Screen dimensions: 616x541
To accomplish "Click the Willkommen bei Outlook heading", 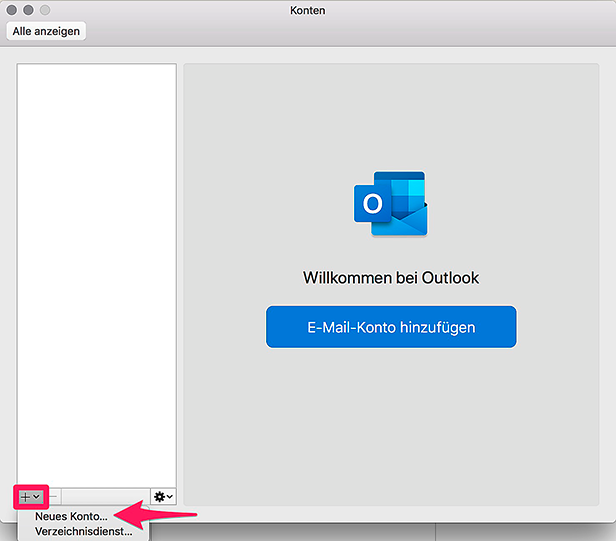I will tap(391, 278).
